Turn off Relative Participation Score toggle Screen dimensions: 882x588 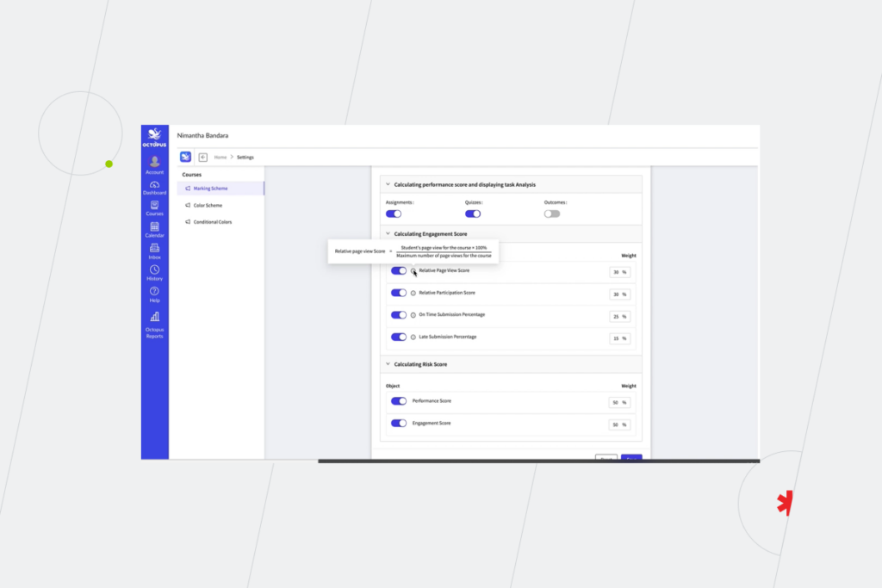pos(398,293)
